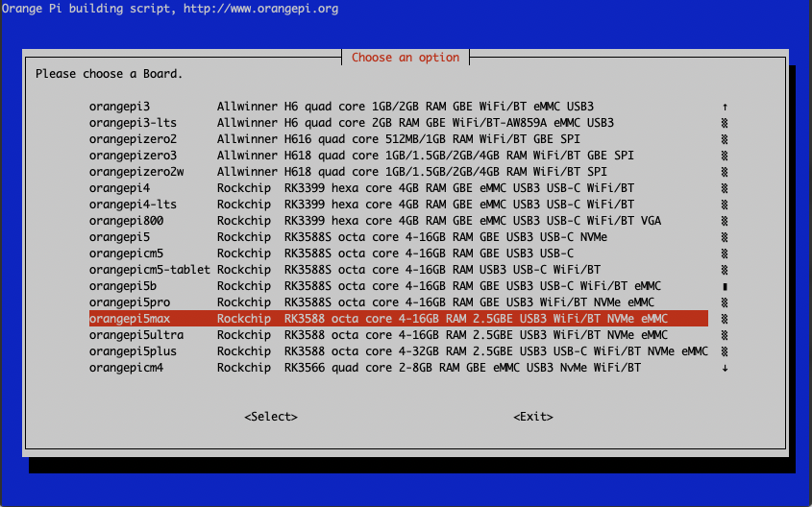Viewport: 812px width, 507px height.
Task: Pick the orangepi4-lts entry
Action: point(398,205)
